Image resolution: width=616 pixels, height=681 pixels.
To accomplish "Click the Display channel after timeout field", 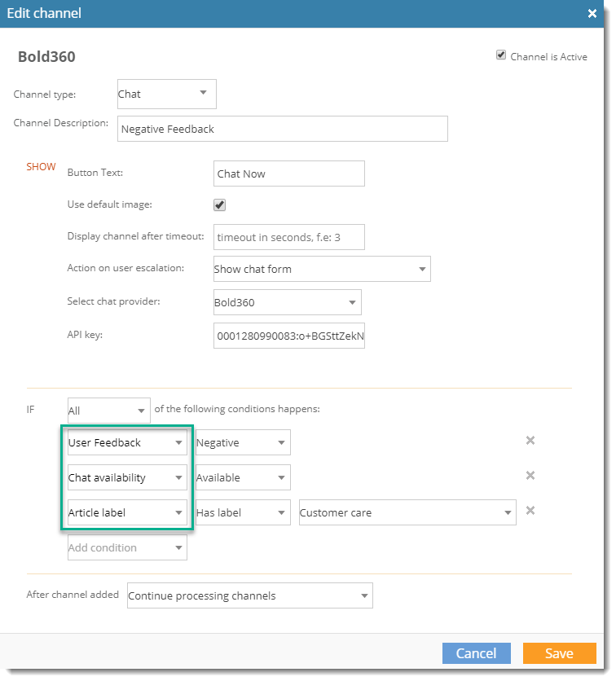I will click(x=288, y=237).
